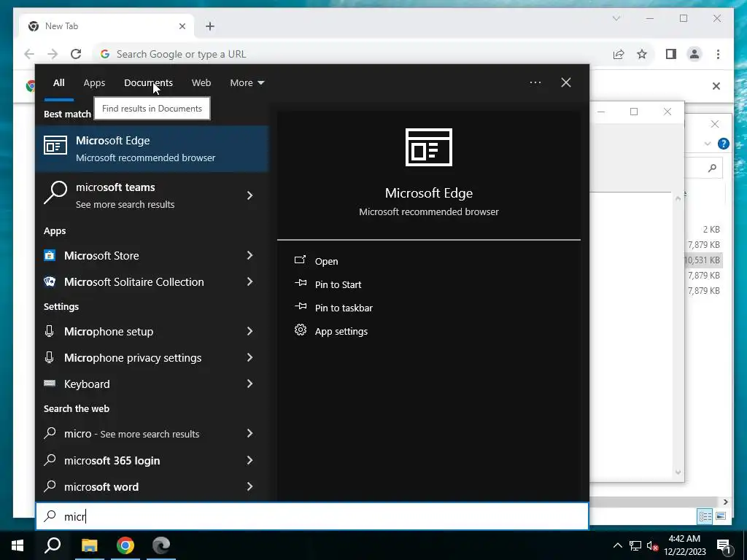Click the taskbar search magnifier
747x560 pixels.
coord(53,545)
